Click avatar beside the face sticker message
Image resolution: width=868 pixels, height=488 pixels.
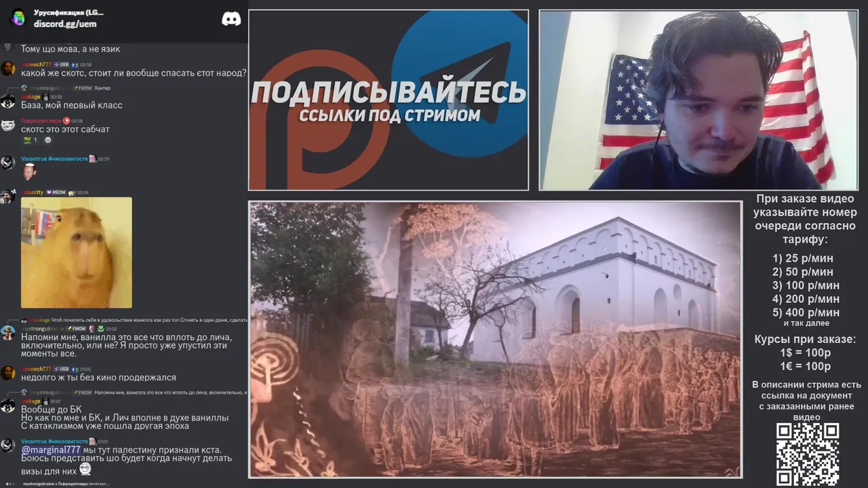pos(8,163)
